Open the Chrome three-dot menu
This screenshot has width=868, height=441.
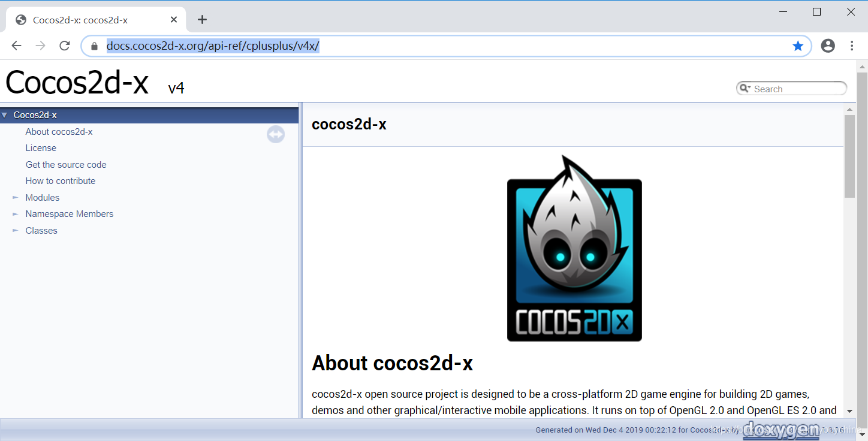click(x=852, y=46)
